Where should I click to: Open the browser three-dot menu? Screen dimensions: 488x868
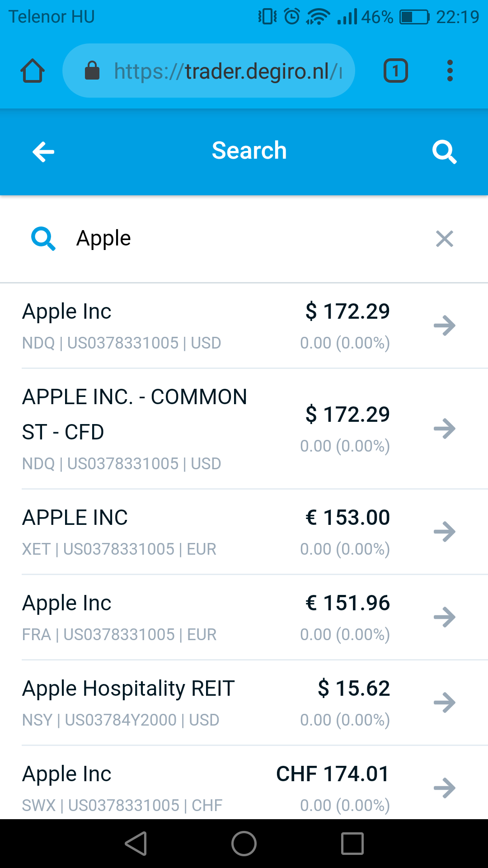(x=450, y=71)
